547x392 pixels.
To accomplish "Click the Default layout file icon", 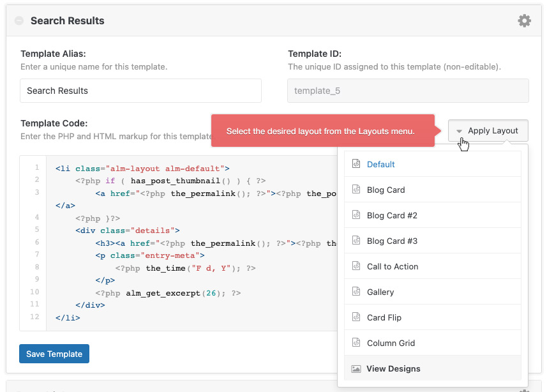I will coord(356,163).
